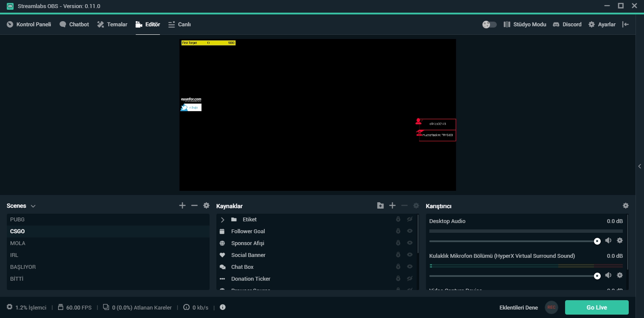Screen dimensions: 644x318
Task: Add a new source with plus icon
Action: coord(392,206)
